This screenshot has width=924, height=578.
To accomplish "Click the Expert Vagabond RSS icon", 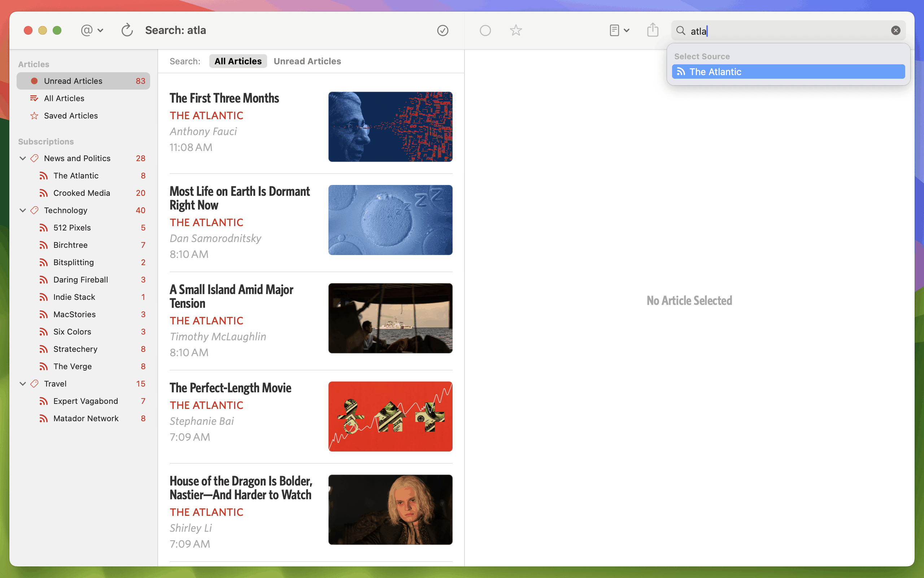I will pos(44,401).
